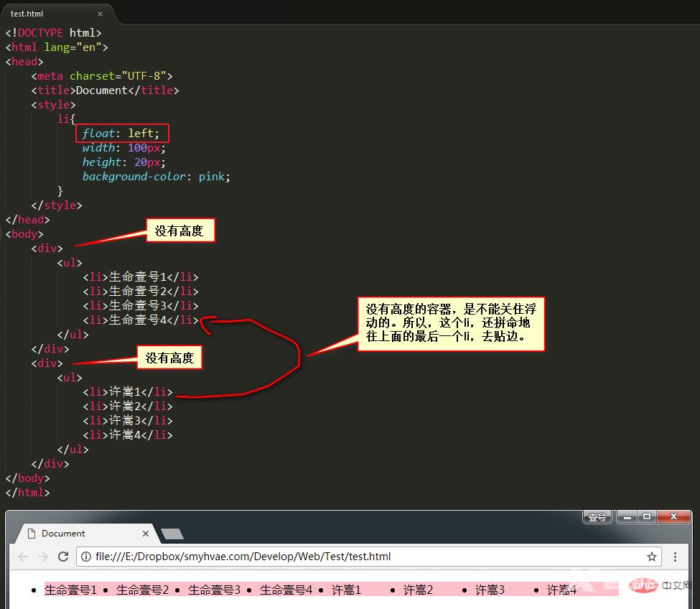Maximize the Chrome browser window
Screen dimensions: 700x609
point(647,517)
